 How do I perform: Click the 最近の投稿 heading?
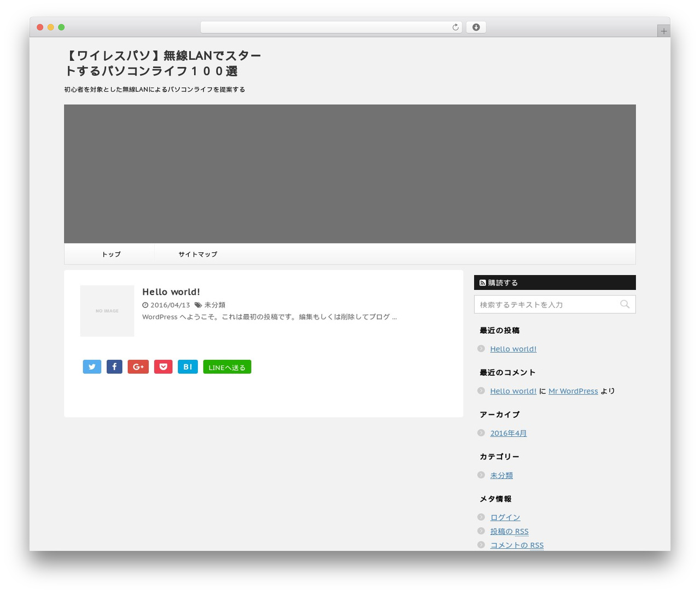[x=499, y=330]
